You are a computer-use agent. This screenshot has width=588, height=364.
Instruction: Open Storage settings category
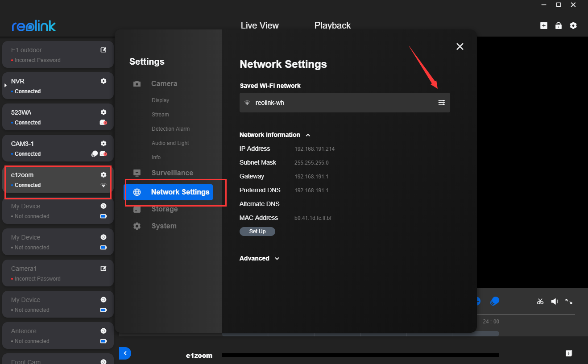165,209
